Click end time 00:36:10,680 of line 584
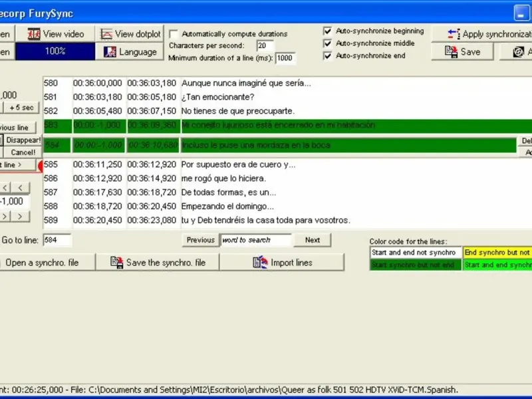This screenshot has width=532, height=399. coord(153,145)
